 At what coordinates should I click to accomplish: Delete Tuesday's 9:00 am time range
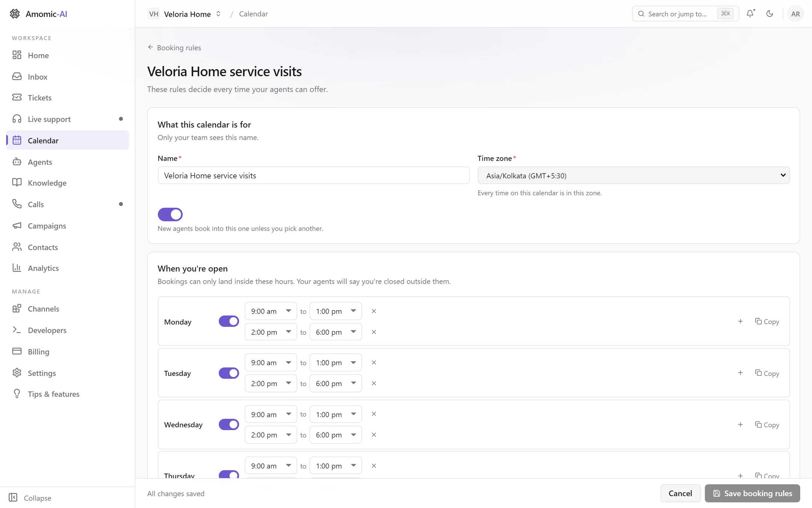[374, 362]
